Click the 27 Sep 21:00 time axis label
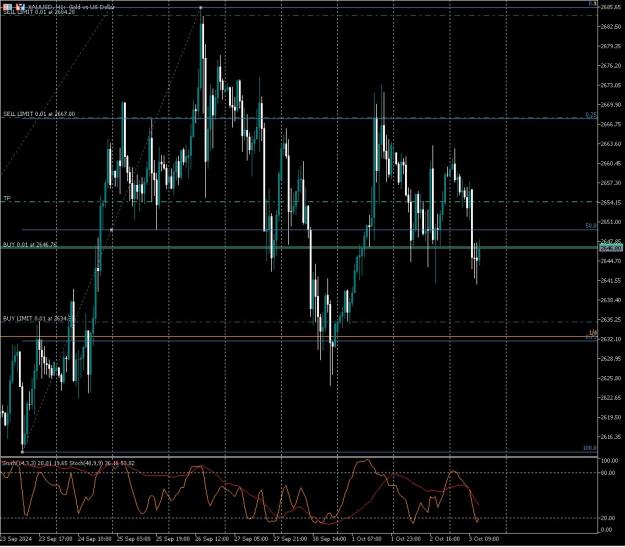Image resolution: width=625 pixels, height=547 pixels. 290,539
